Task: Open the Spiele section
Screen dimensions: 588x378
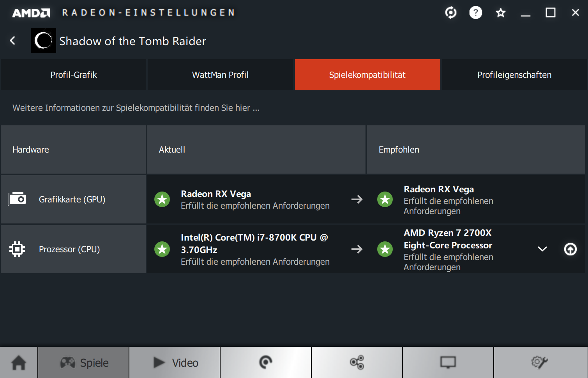Action: pyautogui.click(x=83, y=362)
